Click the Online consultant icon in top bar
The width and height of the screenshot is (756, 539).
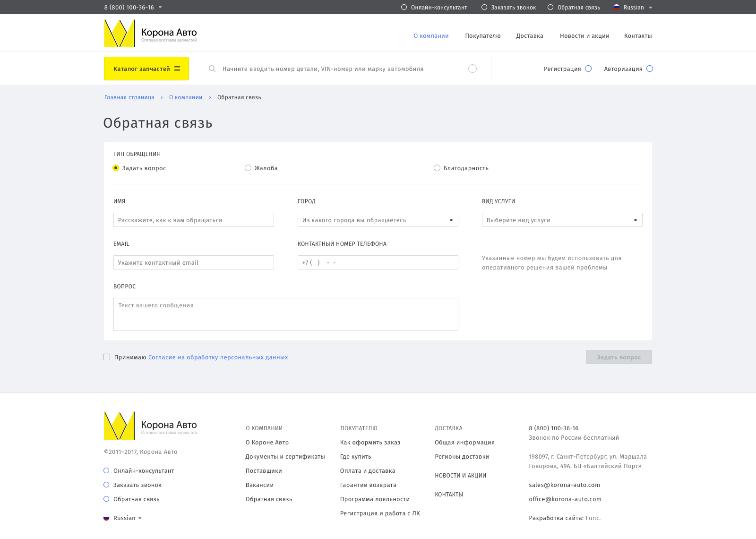[x=404, y=7]
